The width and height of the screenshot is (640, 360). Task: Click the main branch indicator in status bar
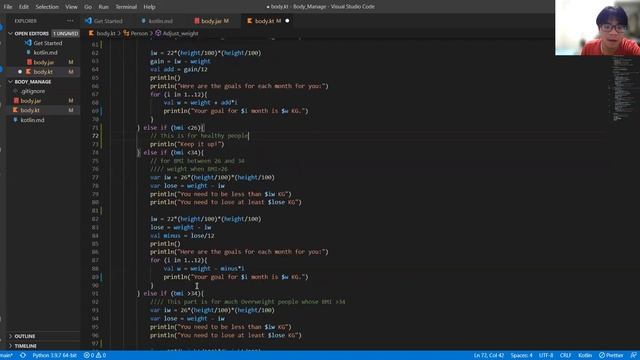[7, 356]
